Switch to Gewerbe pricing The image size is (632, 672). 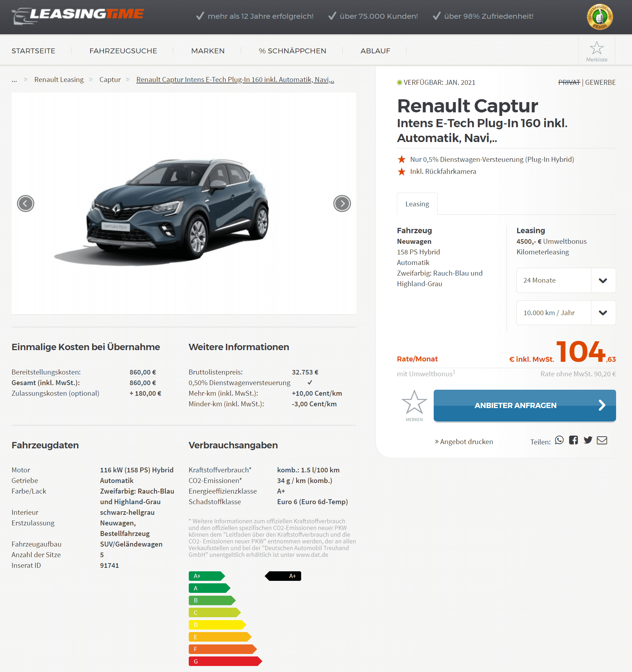coord(600,82)
